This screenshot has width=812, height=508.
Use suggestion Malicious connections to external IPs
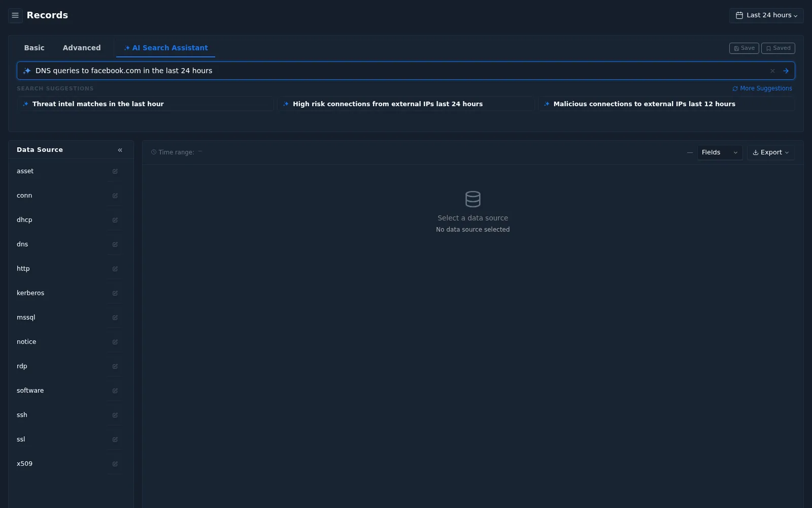coord(666,104)
